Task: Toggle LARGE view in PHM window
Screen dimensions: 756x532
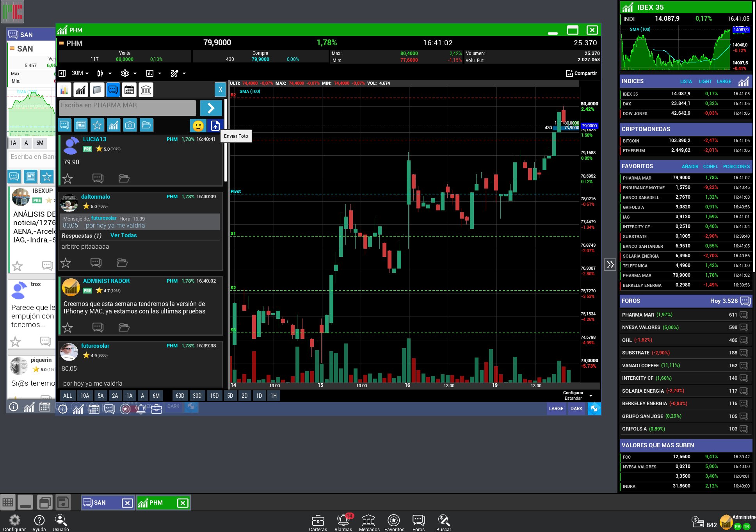Action: coord(556,409)
